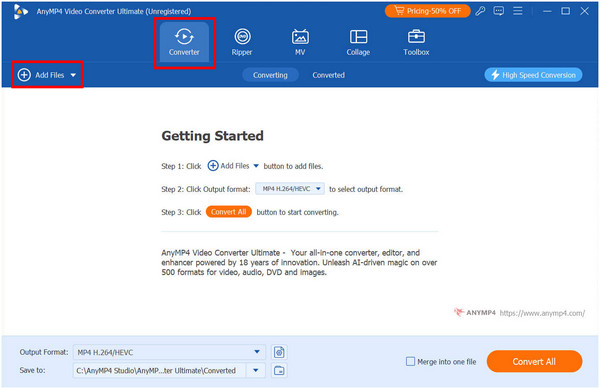Open MP4 H.264/HEVC dropdown in step 2

point(290,189)
